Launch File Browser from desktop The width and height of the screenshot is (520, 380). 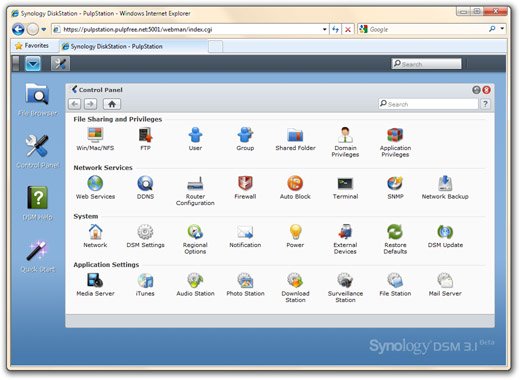(x=37, y=99)
